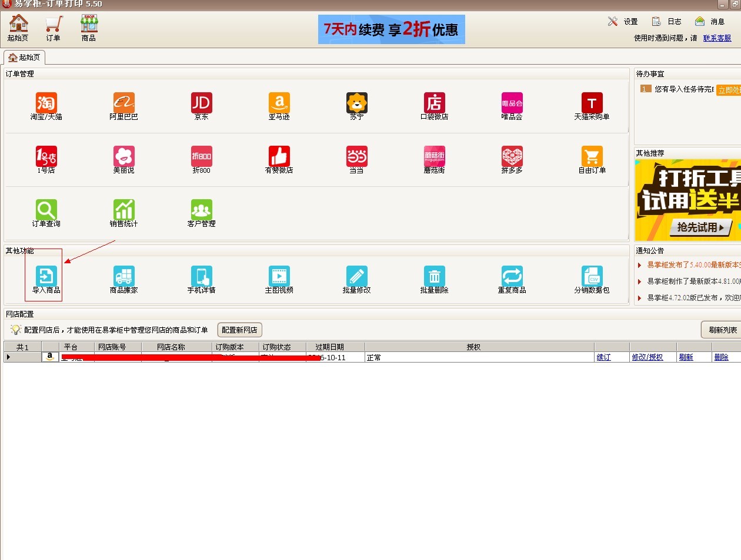The width and height of the screenshot is (741, 560).
Task: Click the 抢先试用 promo banner
Action: (688, 200)
